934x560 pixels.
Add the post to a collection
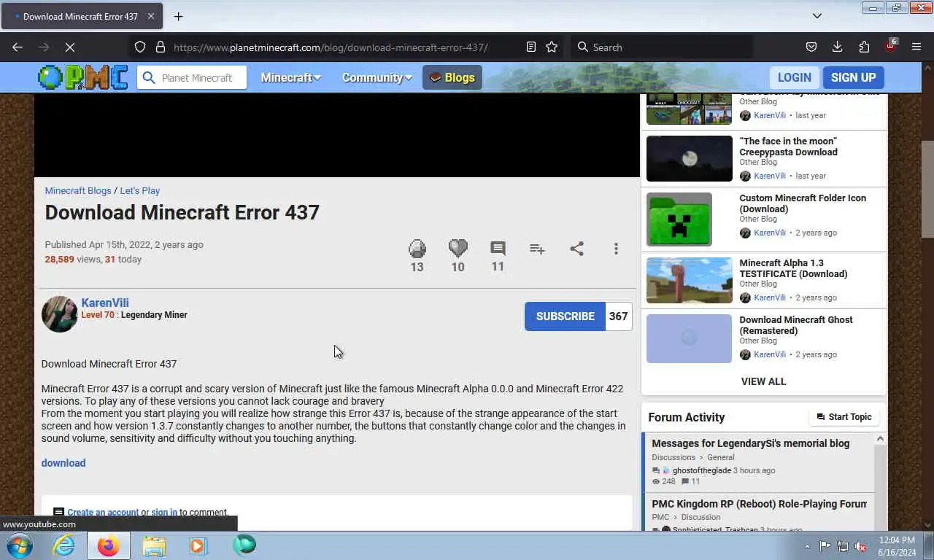[537, 249]
